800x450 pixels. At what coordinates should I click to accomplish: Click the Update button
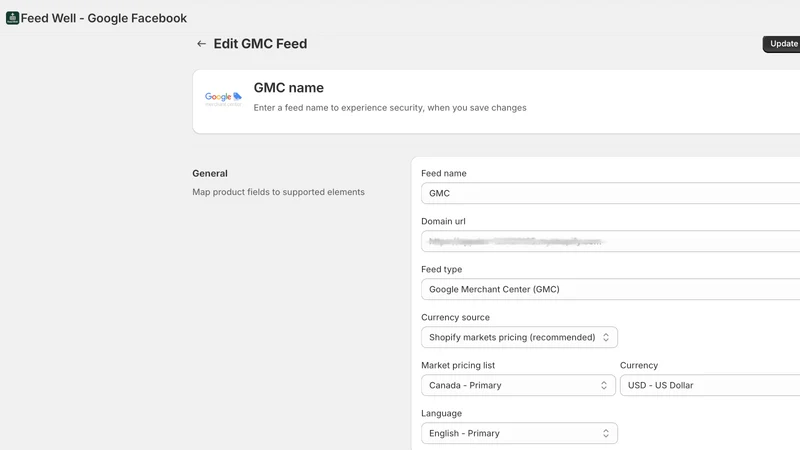[x=782, y=44]
